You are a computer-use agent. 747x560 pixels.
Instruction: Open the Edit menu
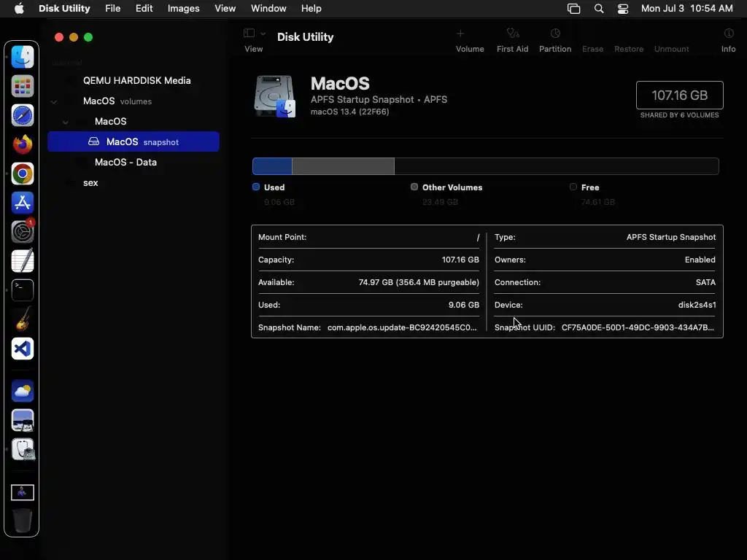pyautogui.click(x=144, y=8)
